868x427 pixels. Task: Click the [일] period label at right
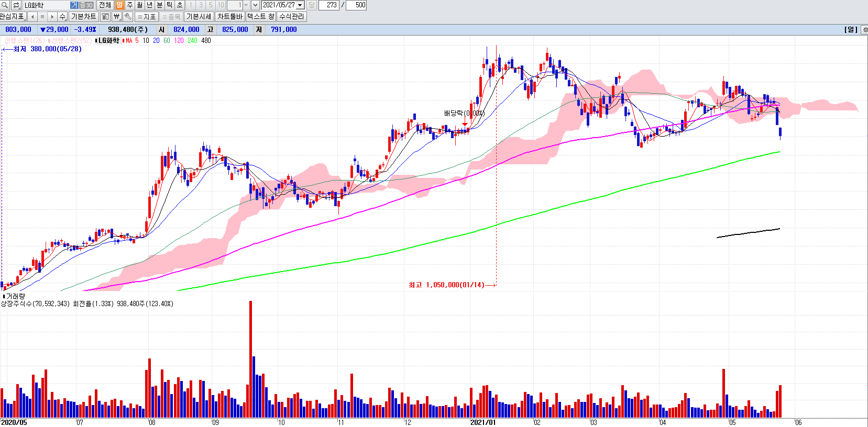pos(851,30)
